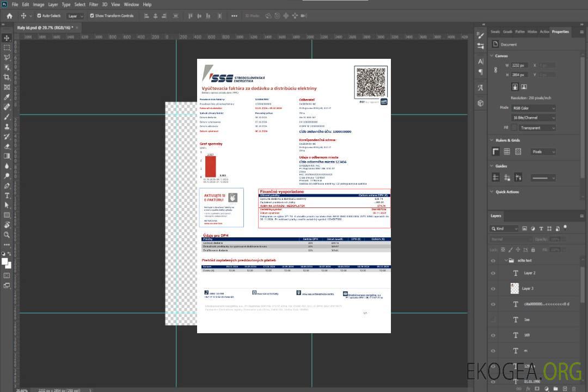This screenshot has height=392, width=588.
Task: Select the Lasso tool
Action: [7, 57]
